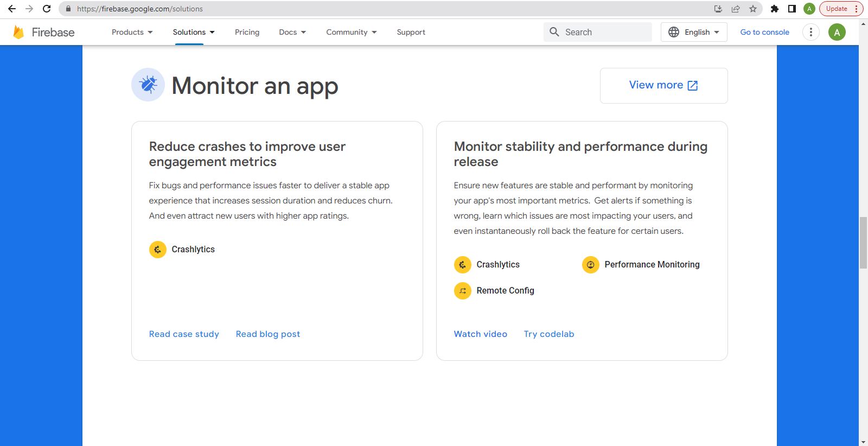868x446 pixels.
Task: Click the external-link icon on View more
Action: 693,86
